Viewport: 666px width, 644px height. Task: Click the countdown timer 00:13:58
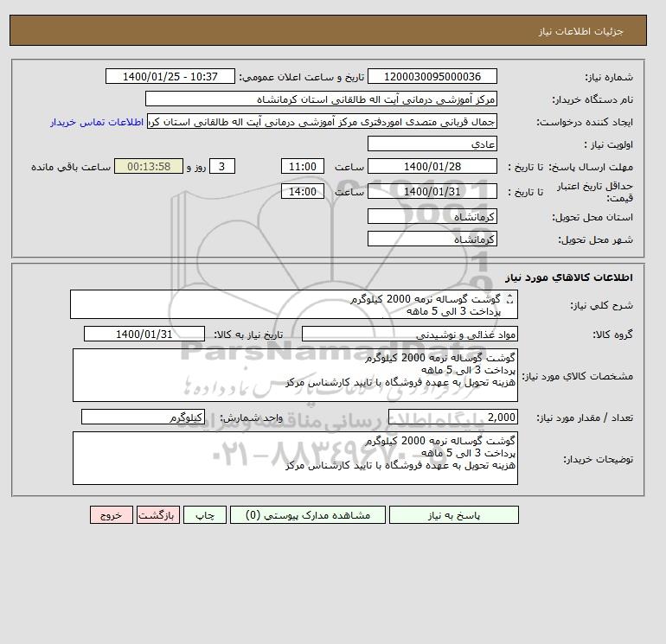tap(149, 167)
